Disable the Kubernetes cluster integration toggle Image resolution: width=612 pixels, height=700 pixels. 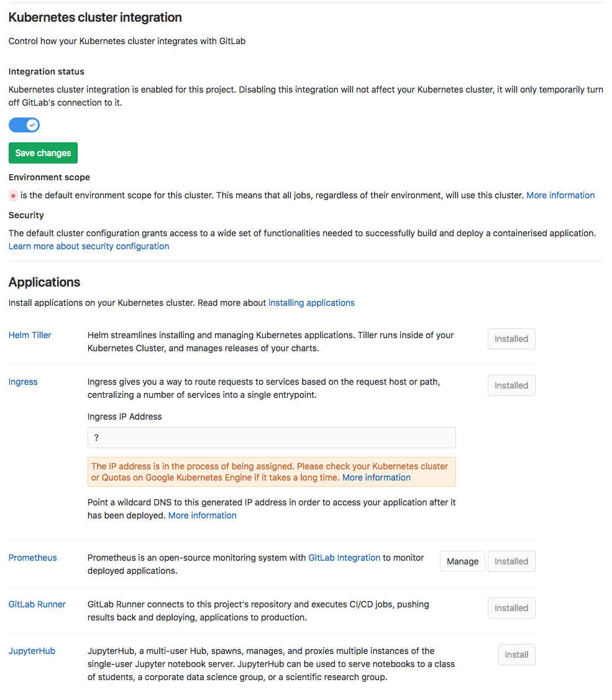pos(24,125)
